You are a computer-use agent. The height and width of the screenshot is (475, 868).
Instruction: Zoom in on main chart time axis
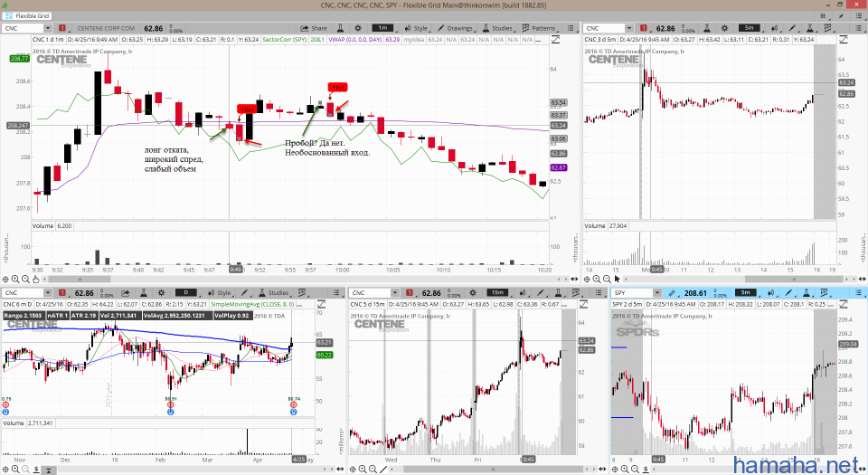pyautogui.click(x=15, y=280)
